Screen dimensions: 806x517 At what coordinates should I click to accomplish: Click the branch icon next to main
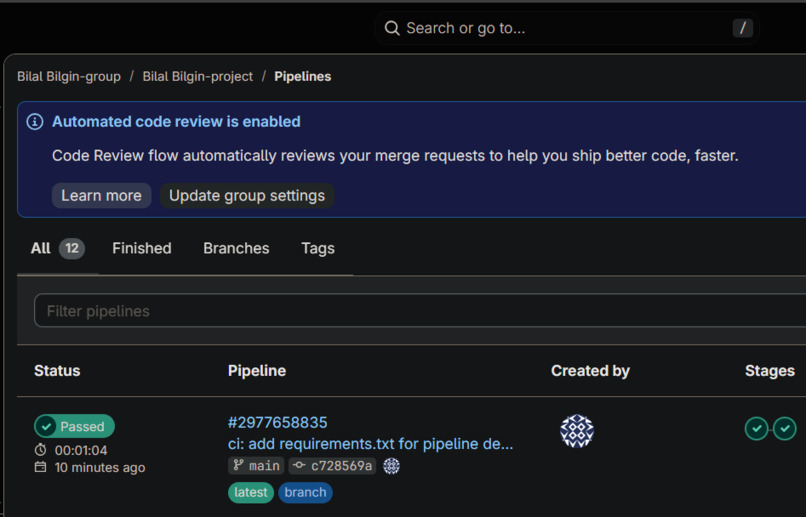click(x=238, y=466)
